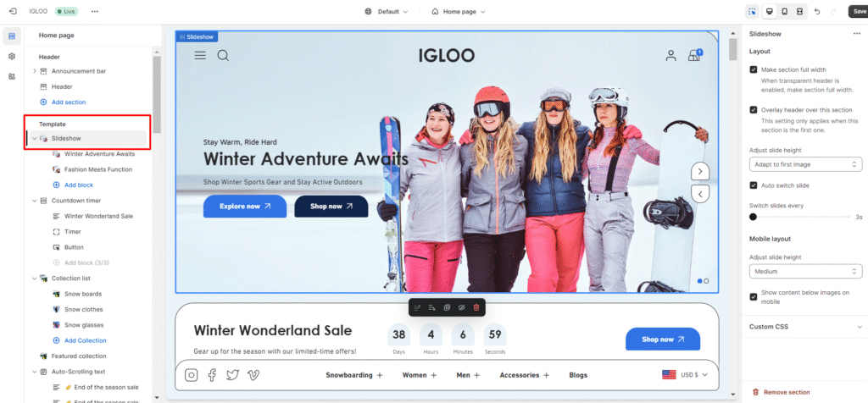Delete section using red trash icon

pyautogui.click(x=476, y=307)
